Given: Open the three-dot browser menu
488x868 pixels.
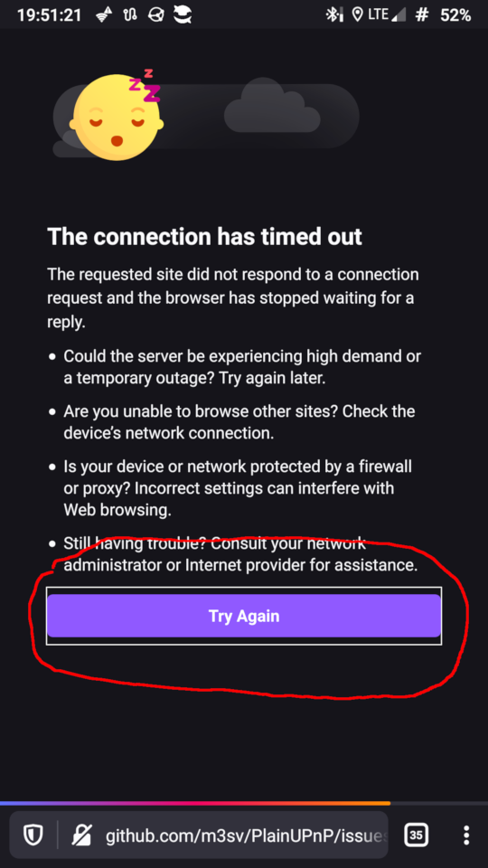Looking at the screenshot, I should pos(466,835).
